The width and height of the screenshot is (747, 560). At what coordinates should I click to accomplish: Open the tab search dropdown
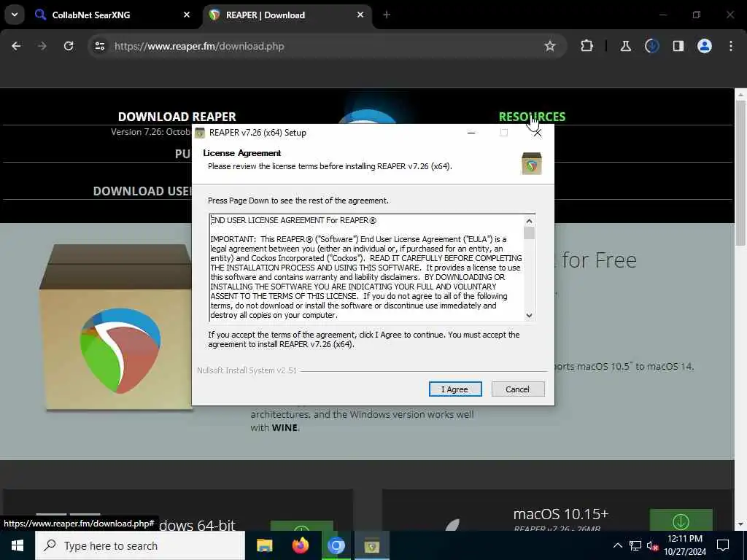15,15
